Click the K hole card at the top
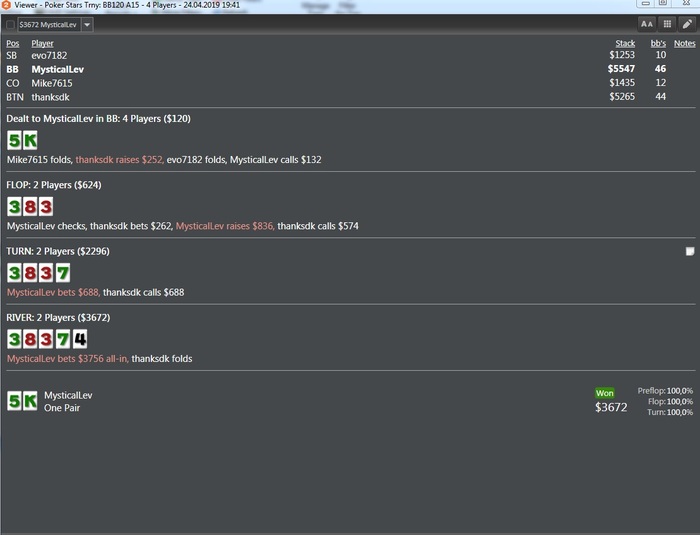Viewport: 700px width, 535px height. 30,140
